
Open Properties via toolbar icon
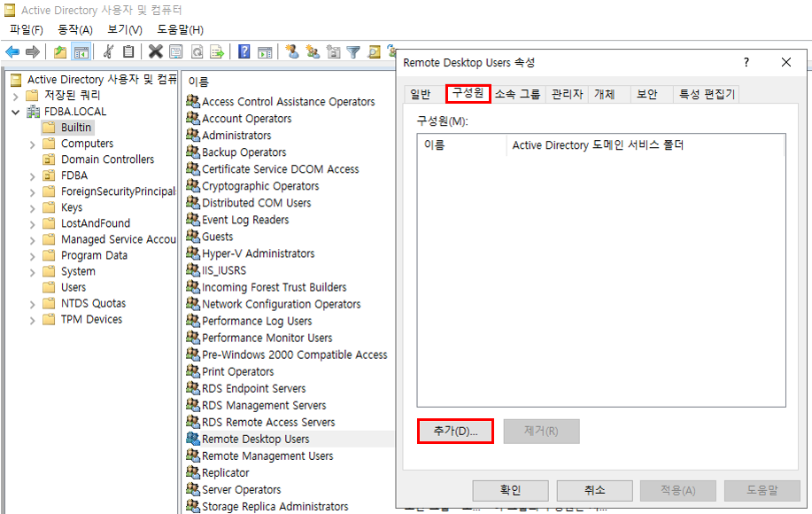click(x=176, y=51)
